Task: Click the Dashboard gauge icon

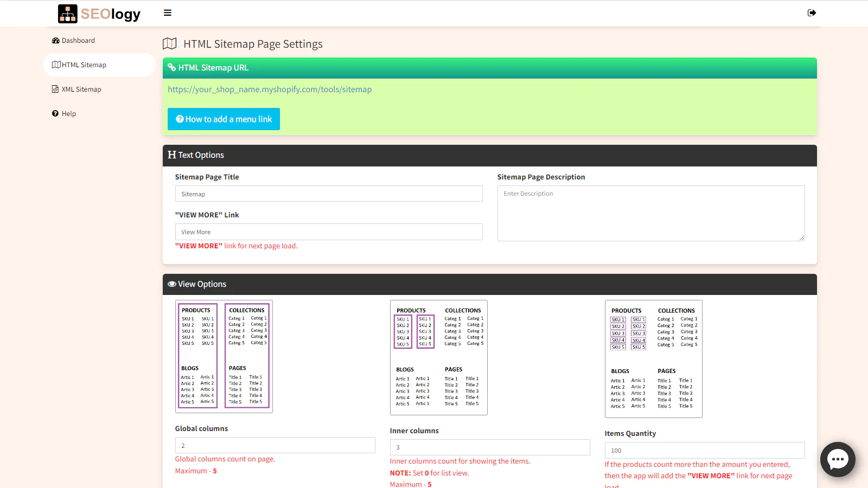Action: click(x=55, y=41)
